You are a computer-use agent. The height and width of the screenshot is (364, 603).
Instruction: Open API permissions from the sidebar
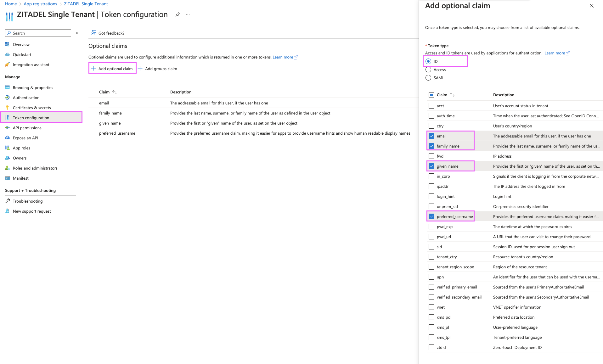tap(7, 128)
